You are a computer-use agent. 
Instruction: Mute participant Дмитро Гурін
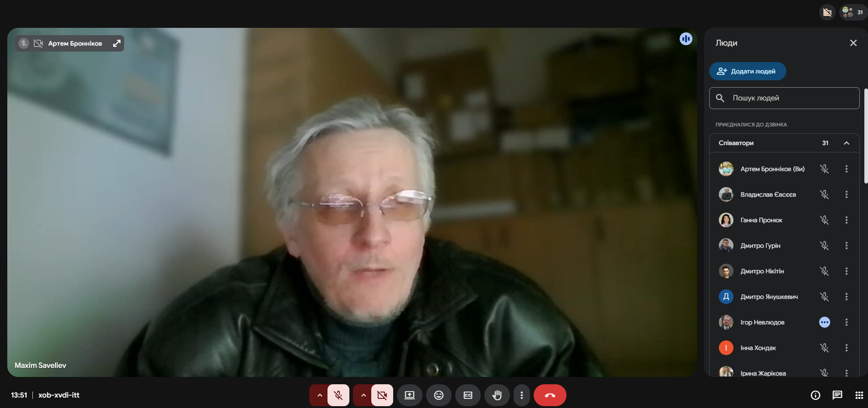tap(824, 246)
